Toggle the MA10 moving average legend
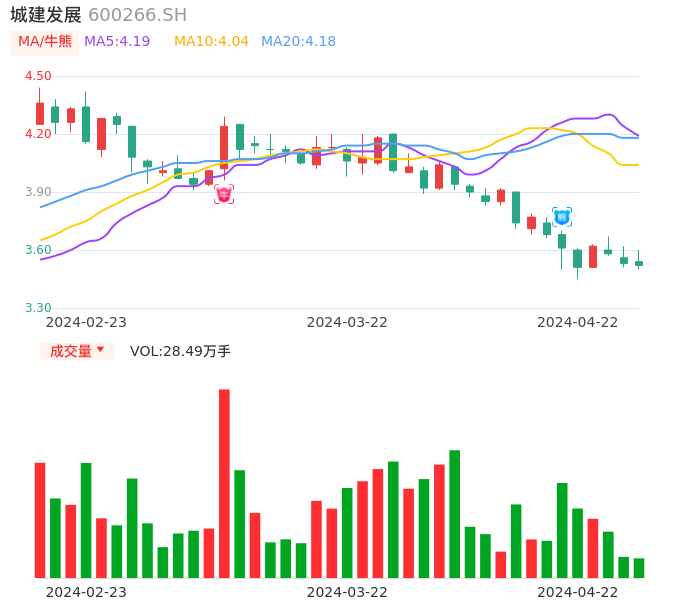 click(211, 42)
